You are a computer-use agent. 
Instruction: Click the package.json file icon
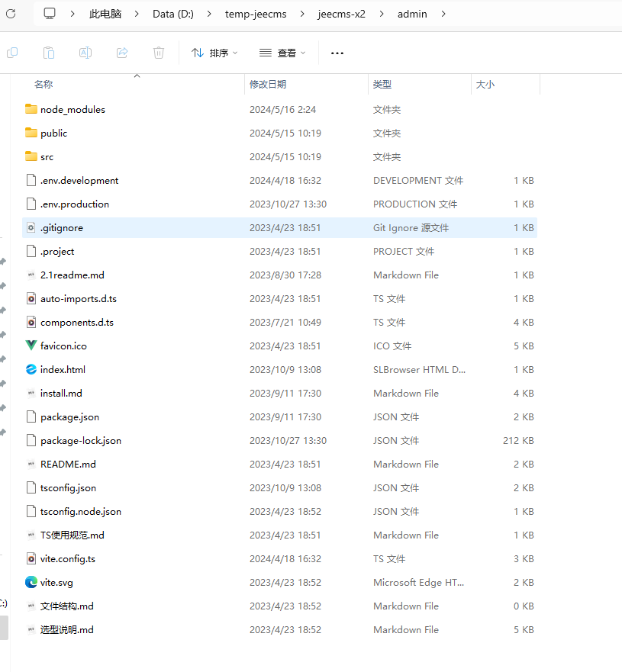click(x=31, y=416)
